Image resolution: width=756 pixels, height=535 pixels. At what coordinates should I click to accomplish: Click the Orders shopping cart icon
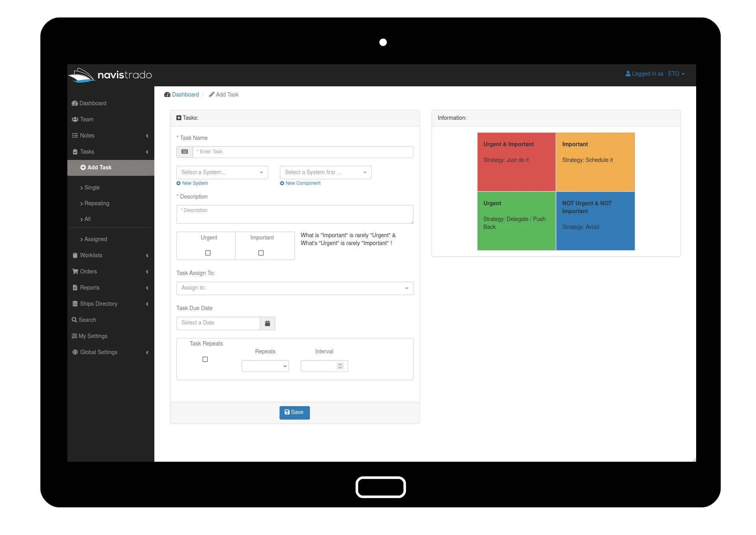pyautogui.click(x=75, y=271)
